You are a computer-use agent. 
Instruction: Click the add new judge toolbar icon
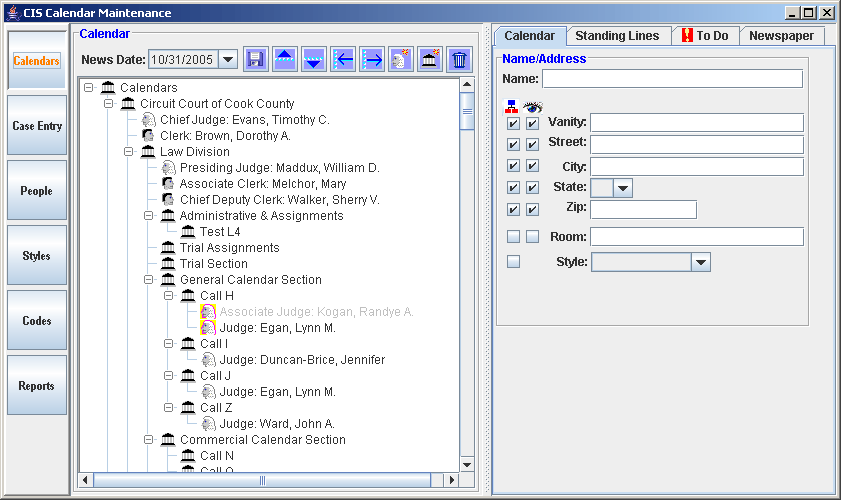pyautogui.click(x=401, y=59)
